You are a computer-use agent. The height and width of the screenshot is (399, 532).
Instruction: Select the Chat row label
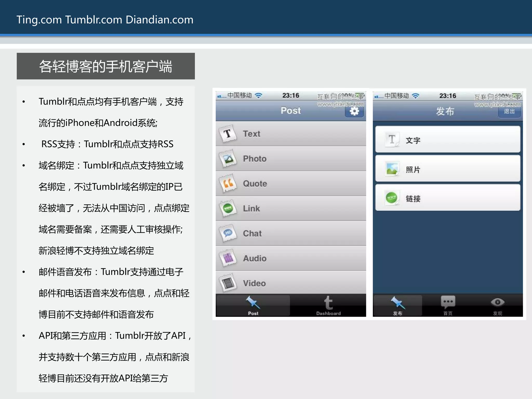tap(252, 233)
